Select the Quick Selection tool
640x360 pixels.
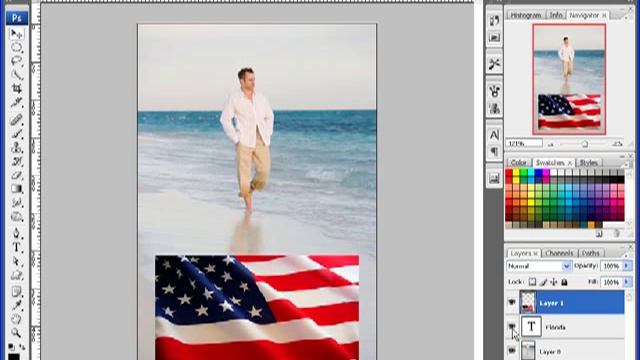[16, 74]
